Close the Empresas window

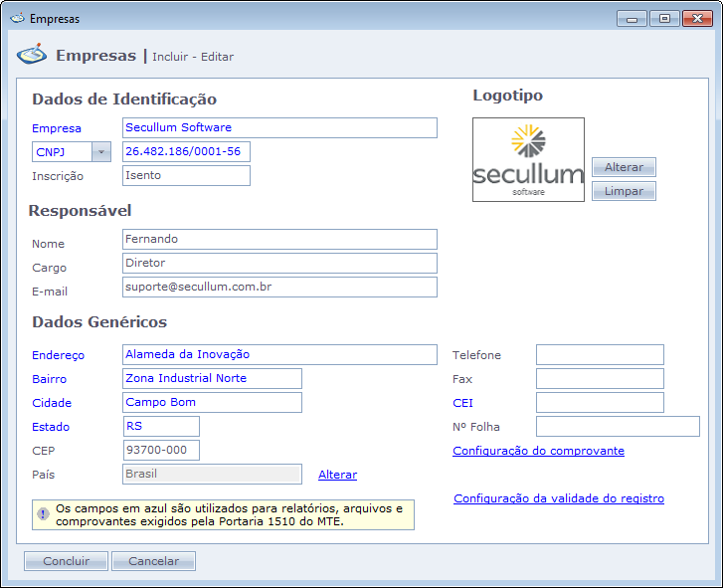(693, 18)
